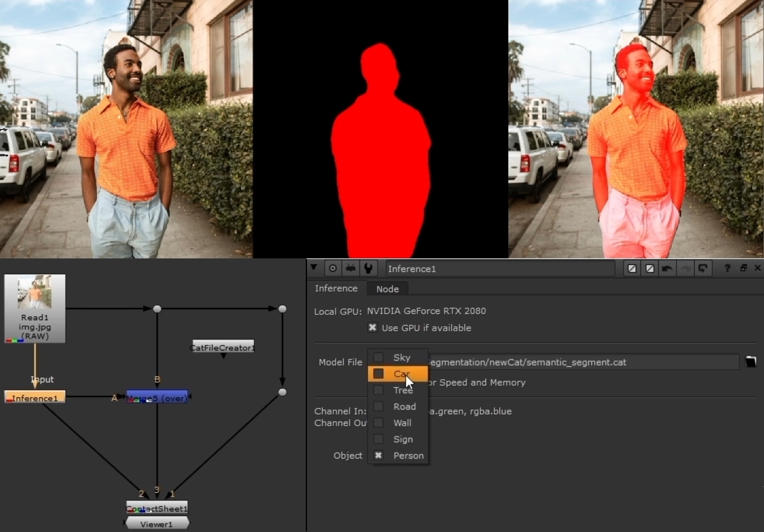Collapse the Inference1 properties panel arrow
The width and height of the screenshot is (764, 532).
pyautogui.click(x=314, y=268)
